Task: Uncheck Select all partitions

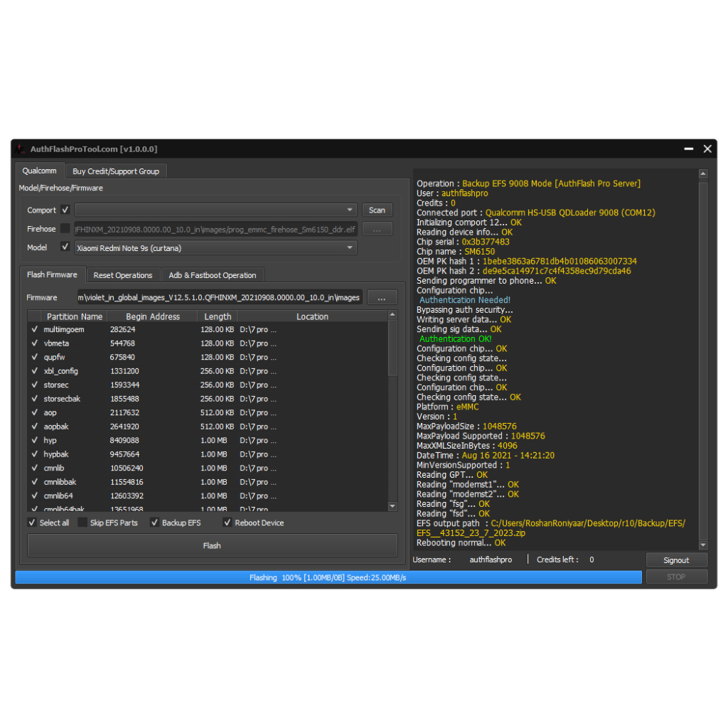Action: pos(31,523)
